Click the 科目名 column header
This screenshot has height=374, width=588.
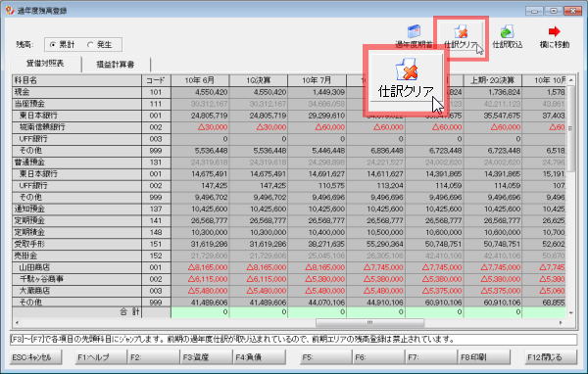(x=76, y=80)
